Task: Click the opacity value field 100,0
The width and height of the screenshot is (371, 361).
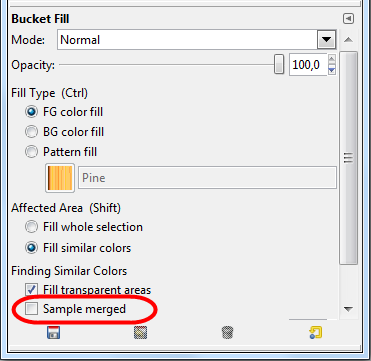Action: pos(308,65)
